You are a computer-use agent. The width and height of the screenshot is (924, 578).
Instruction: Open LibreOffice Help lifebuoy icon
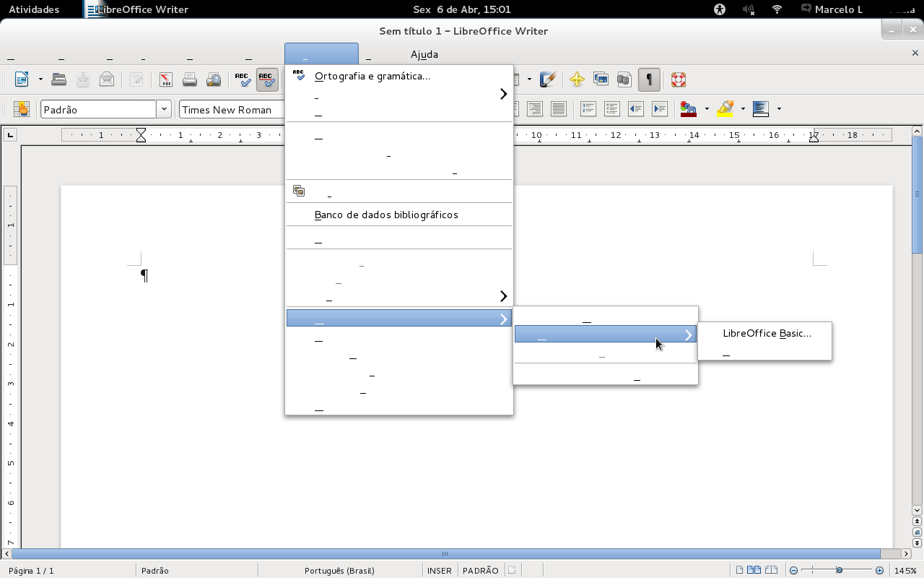pyautogui.click(x=679, y=79)
